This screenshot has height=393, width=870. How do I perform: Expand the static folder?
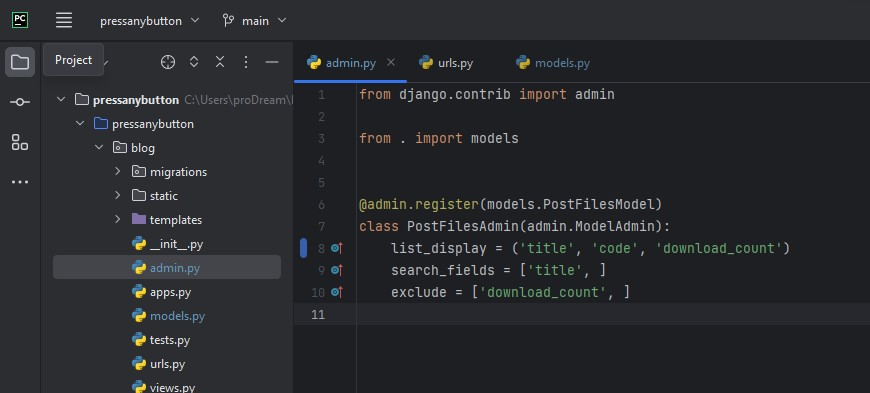(x=117, y=195)
